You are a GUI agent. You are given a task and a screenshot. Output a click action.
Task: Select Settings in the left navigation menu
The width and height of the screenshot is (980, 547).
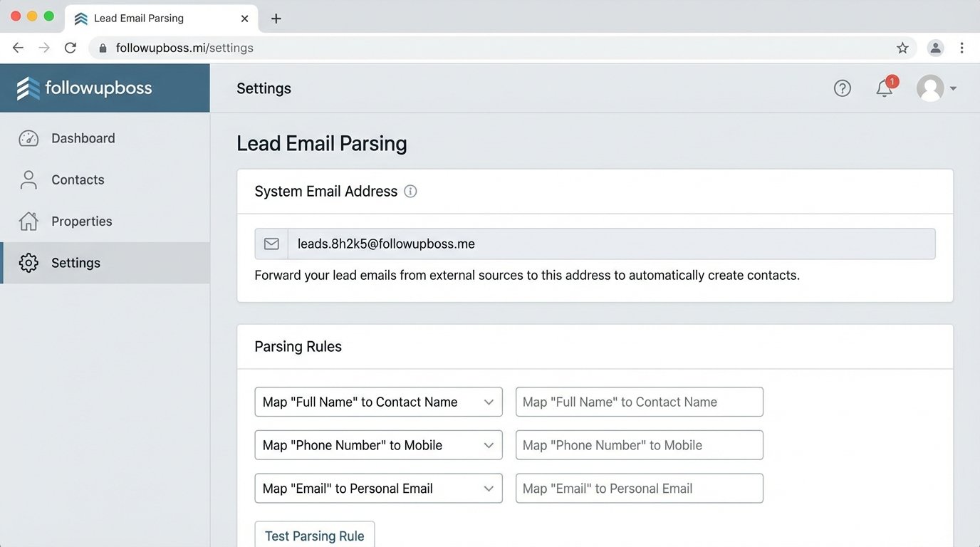coord(75,262)
